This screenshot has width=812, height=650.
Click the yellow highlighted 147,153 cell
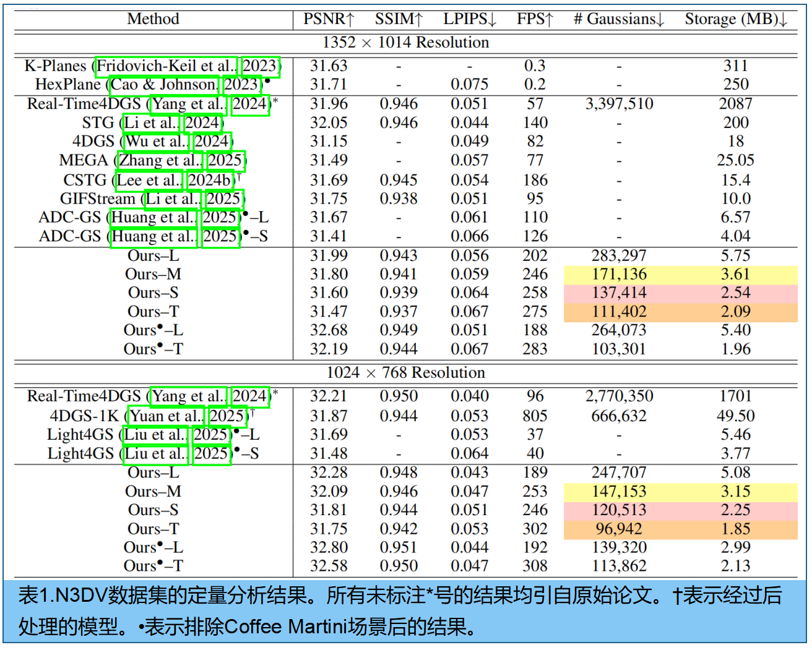point(619,492)
